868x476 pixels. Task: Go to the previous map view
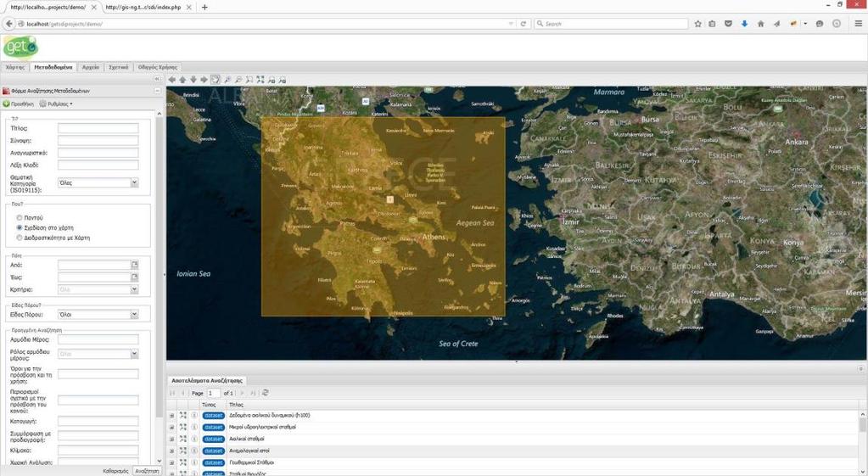coord(272,80)
